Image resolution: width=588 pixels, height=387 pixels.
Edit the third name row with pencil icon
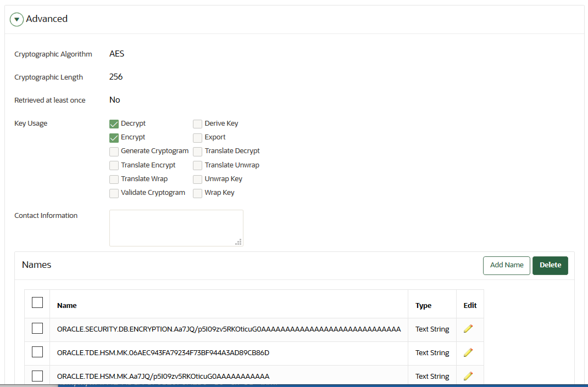[468, 375]
